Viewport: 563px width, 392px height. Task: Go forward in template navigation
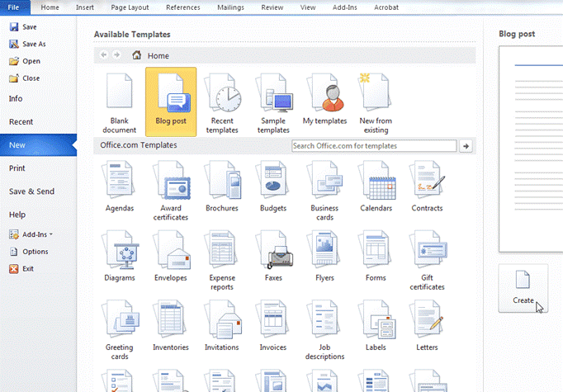click(x=116, y=55)
